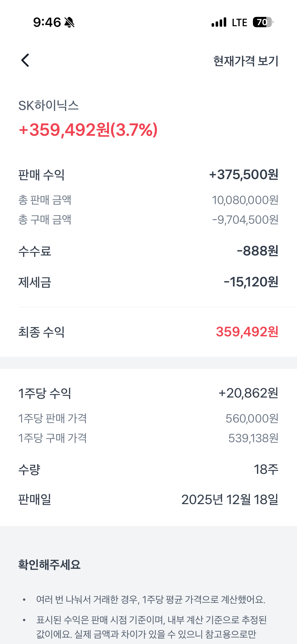Tap the 판매 수익 row
The height and width of the screenshot is (644, 297).
(x=148, y=175)
